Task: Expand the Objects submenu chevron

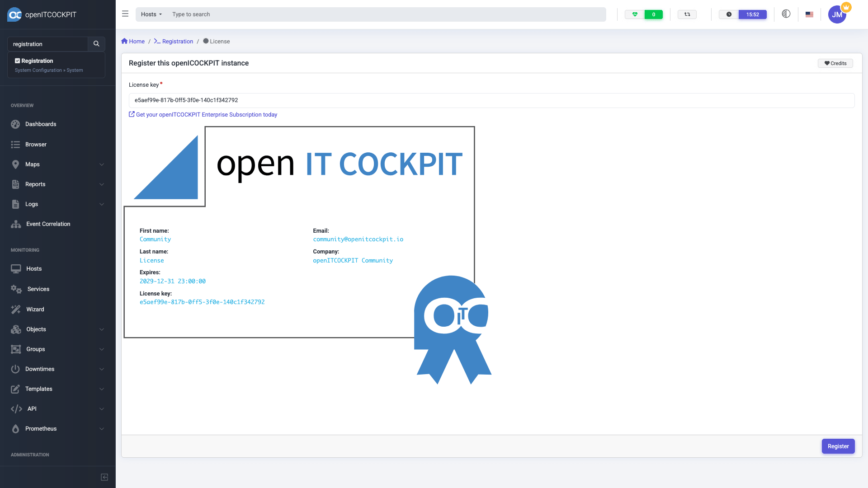Action: [x=102, y=329]
